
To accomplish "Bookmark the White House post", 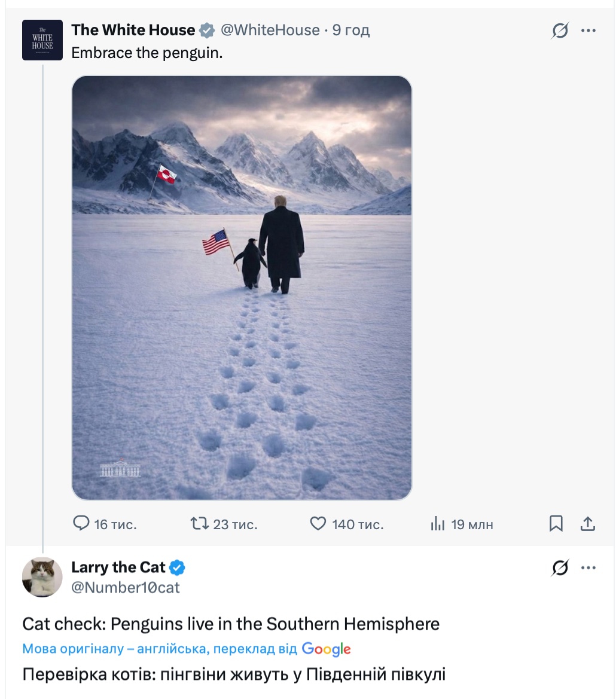I will 556,524.
